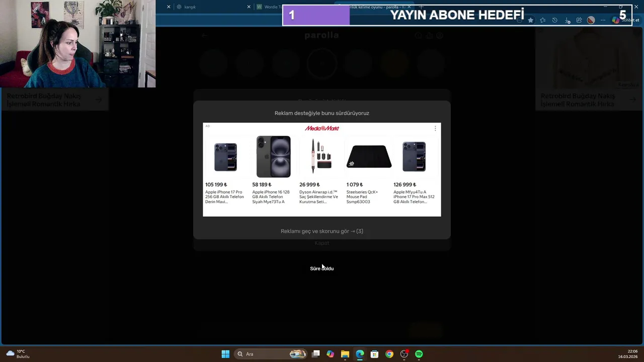Open Windows Start menu

coord(225,354)
